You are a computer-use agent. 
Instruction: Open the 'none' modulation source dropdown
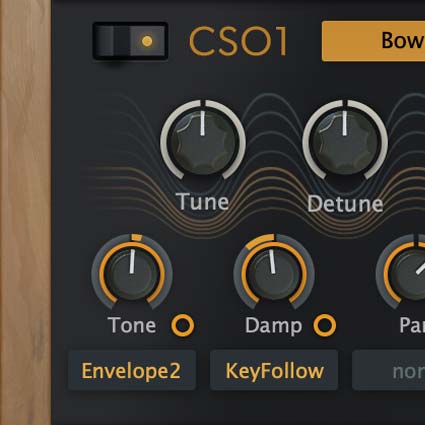click(x=389, y=370)
